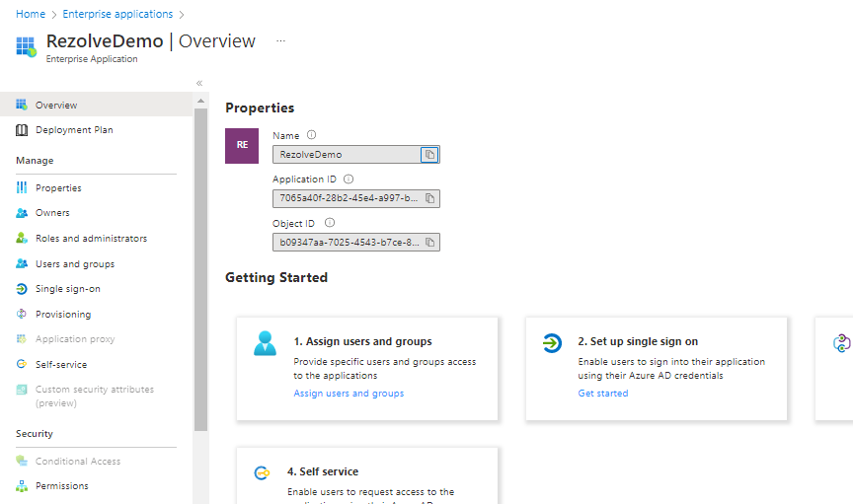Copy the Object ID to clipboard
Viewport: 853px width, 504px height.
pos(429,242)
